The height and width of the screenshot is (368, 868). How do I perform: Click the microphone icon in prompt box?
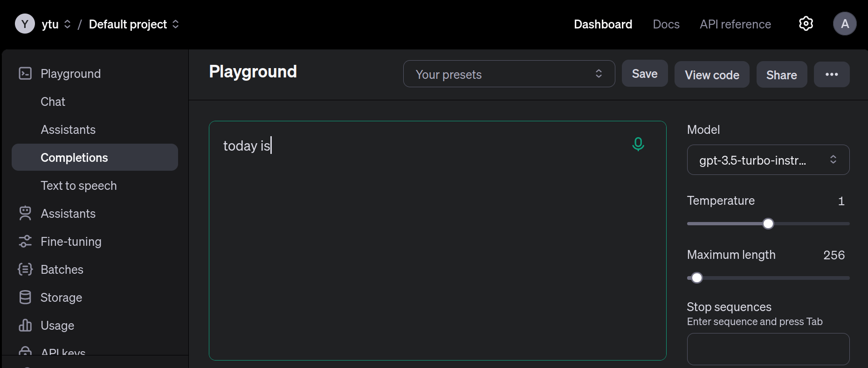[x=638, y=144]
